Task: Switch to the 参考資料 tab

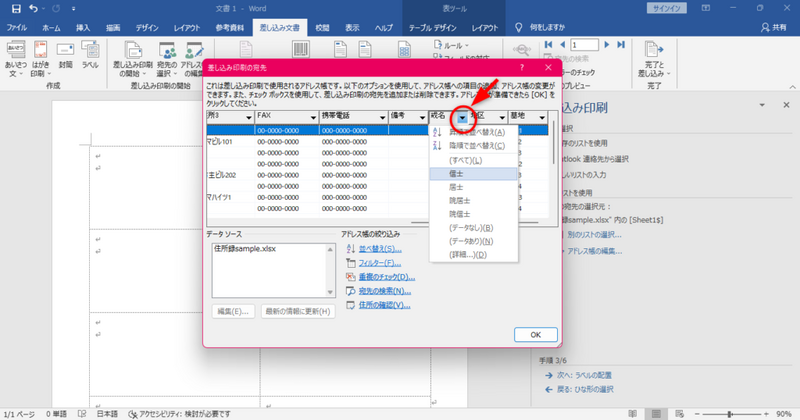Action: [x=230, y=28]
